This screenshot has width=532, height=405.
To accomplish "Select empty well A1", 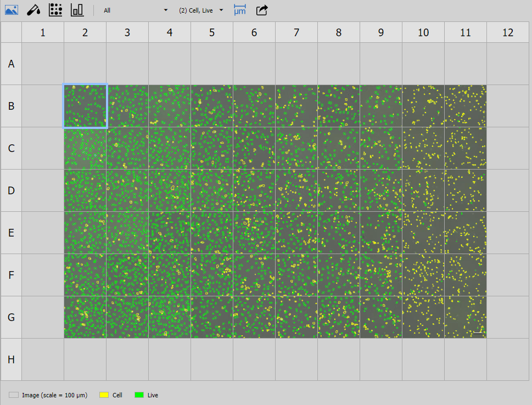I will tap(43, 64).
